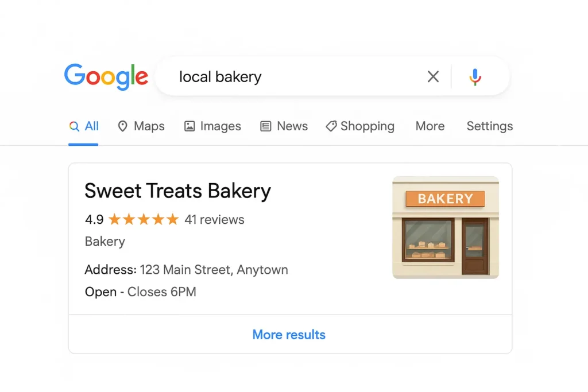Select the Maps pin icon

[123, 126]
